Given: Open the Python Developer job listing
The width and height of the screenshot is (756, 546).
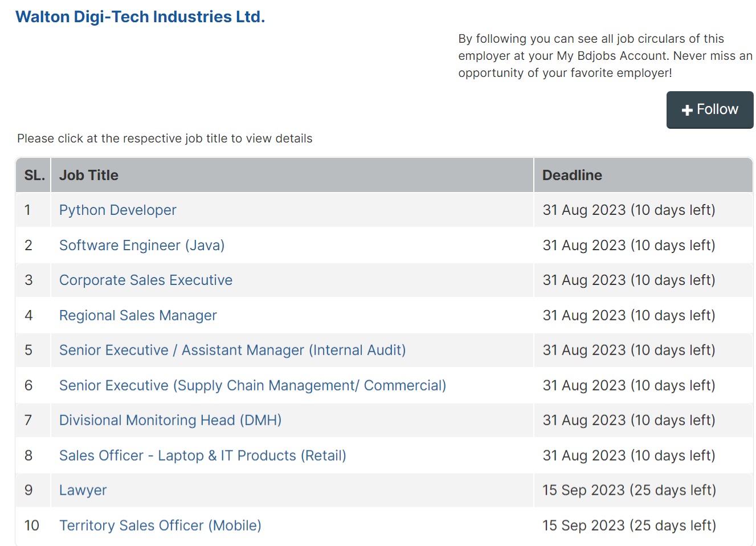Looking at the screenshot, I should click(118, 210).
